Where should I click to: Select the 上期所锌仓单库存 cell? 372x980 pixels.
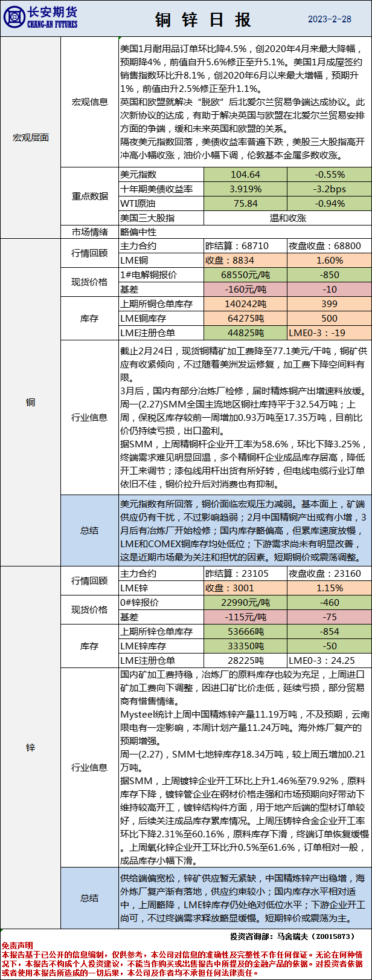(x=161, y=632)
